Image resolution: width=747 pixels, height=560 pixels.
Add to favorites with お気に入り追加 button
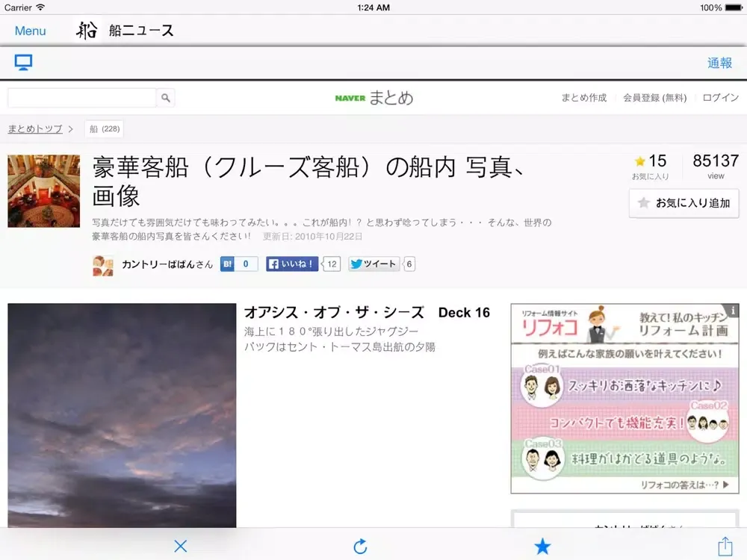(x=684, y=203)
